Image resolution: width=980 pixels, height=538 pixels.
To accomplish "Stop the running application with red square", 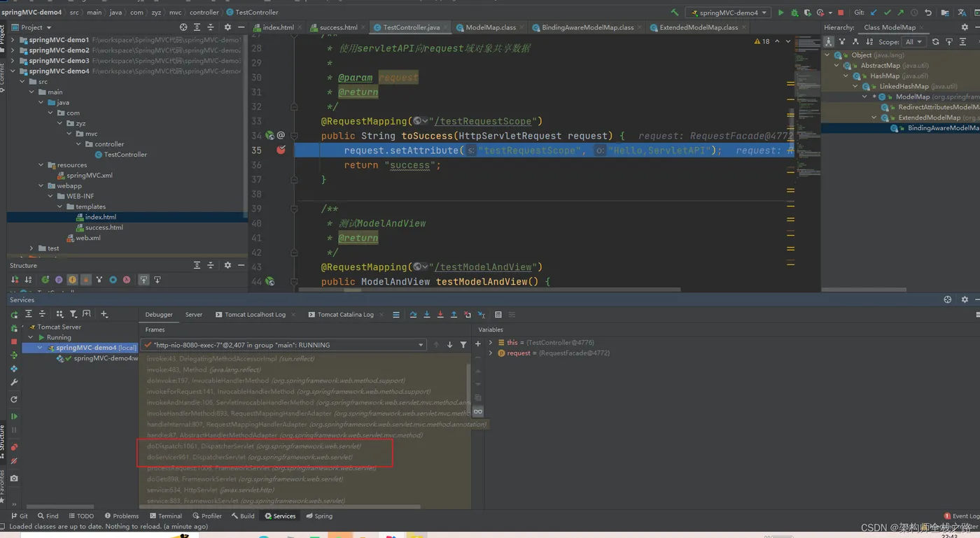I will point(841,13).
